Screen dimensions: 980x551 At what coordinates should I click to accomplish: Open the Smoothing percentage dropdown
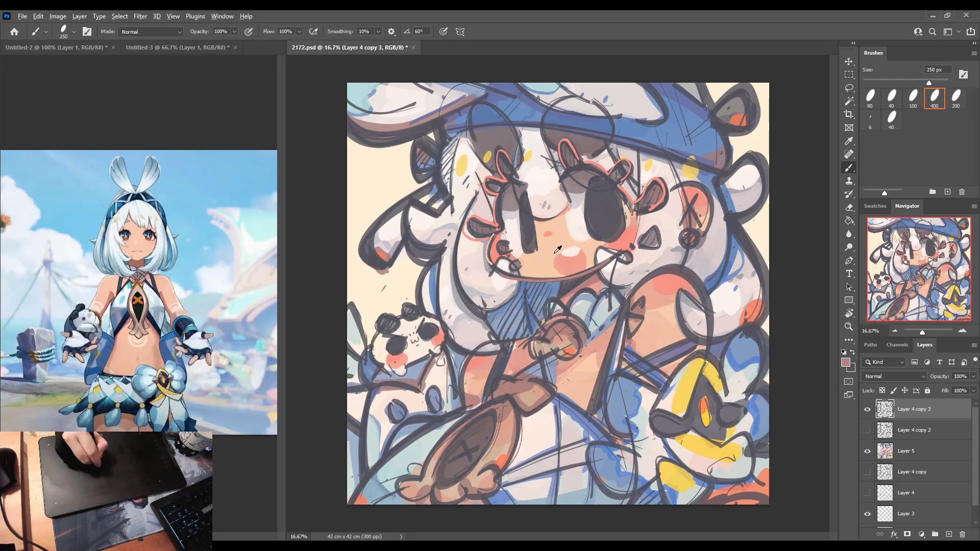[378, 32]
